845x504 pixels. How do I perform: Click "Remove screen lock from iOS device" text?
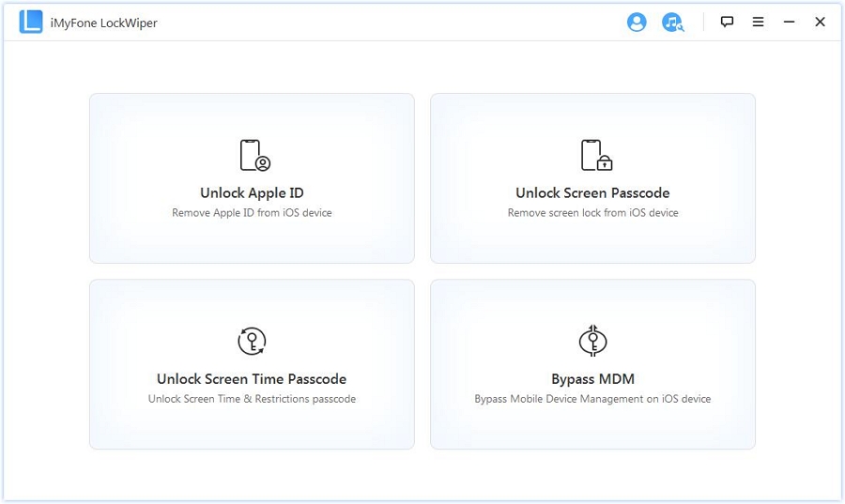coord(592,213)
